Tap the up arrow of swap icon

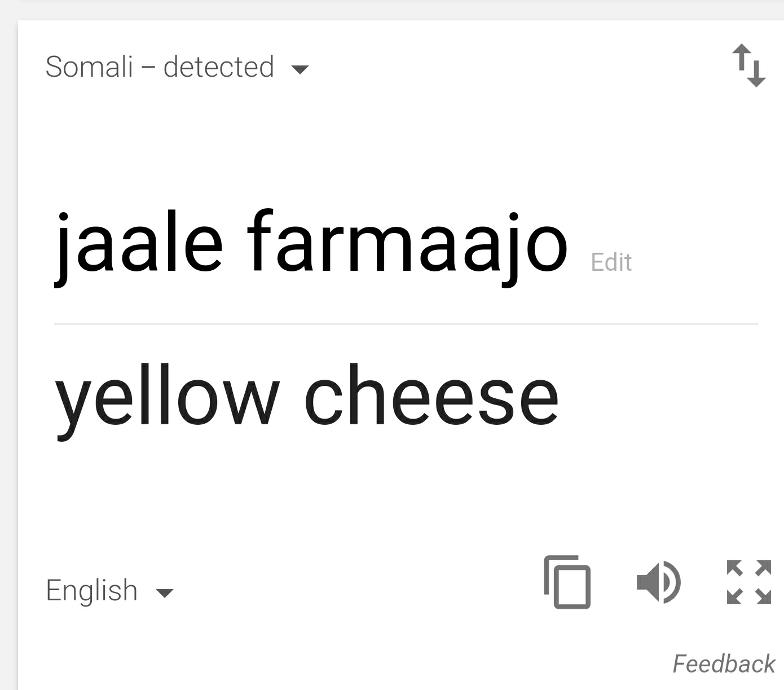(741, 58)
